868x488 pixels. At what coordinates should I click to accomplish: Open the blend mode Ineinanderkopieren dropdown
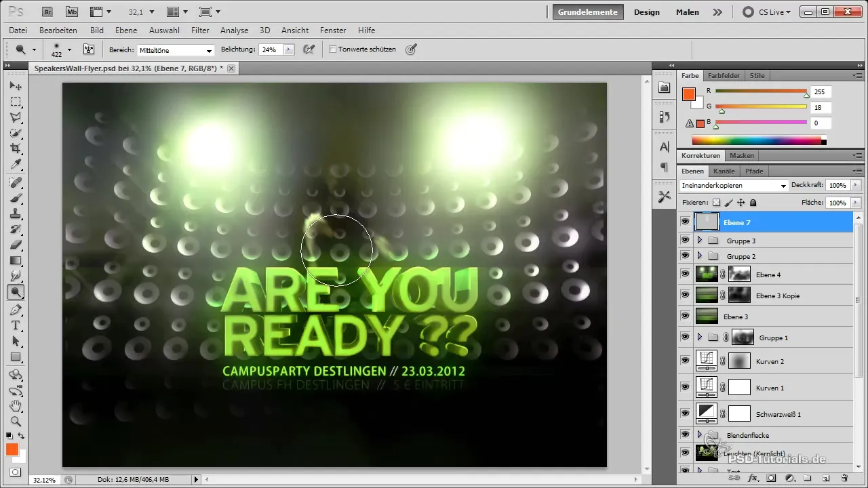(734, 185)
